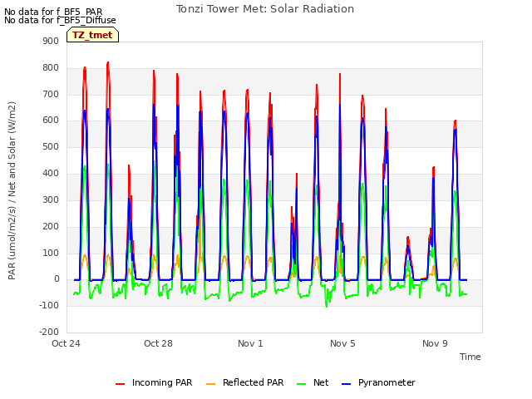This screenshot has width=532, height=399.
Task: Click the 900 y-axis tick label
Action: coord(51,41)
